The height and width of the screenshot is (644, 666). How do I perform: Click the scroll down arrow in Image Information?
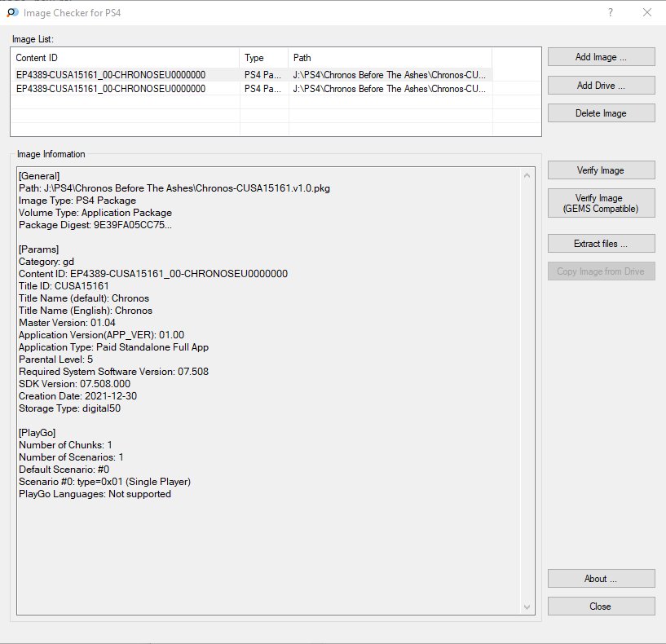pyautogui.click(x=527, y=607)
